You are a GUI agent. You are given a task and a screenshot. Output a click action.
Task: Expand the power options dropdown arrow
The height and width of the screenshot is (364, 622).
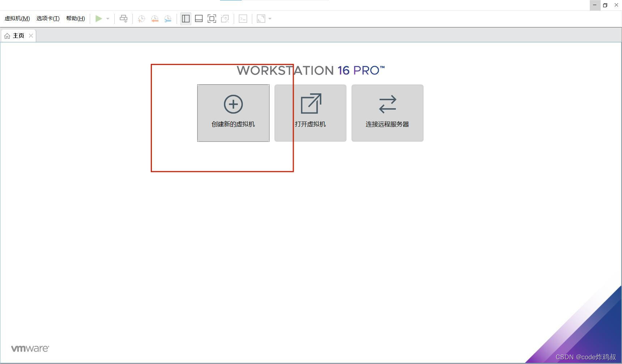tap(108, 18)
